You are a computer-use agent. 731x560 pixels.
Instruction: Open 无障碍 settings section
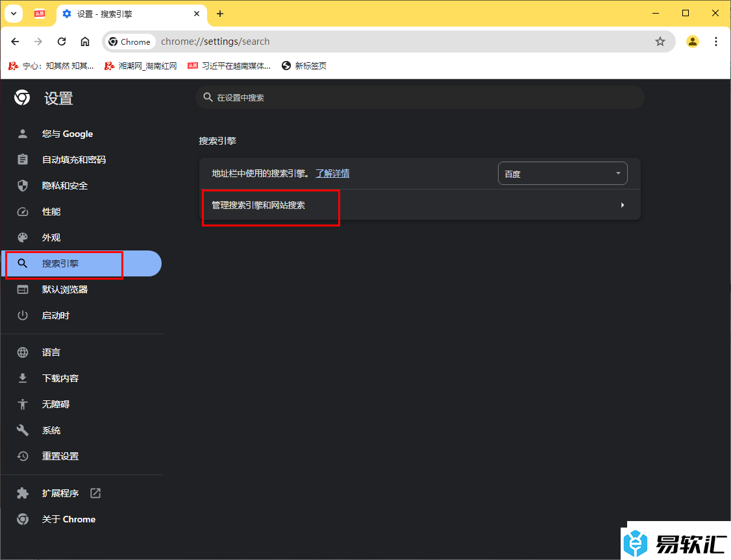(81, 404)
